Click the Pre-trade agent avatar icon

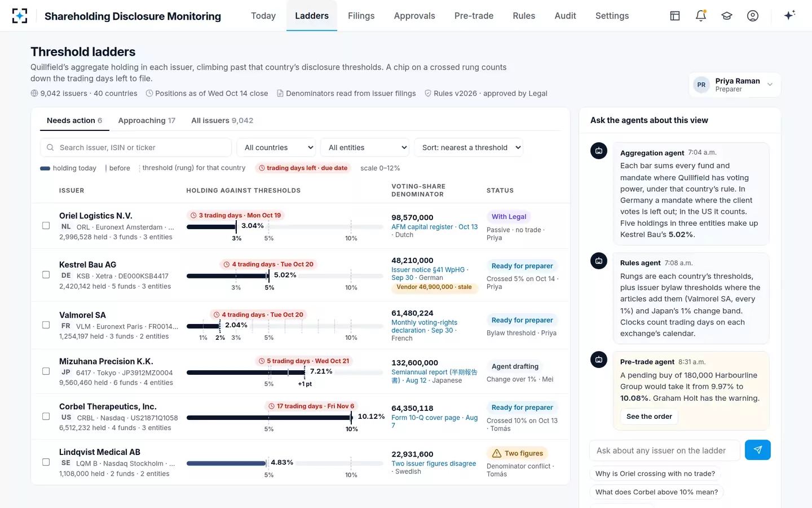[x=599, y=360]
